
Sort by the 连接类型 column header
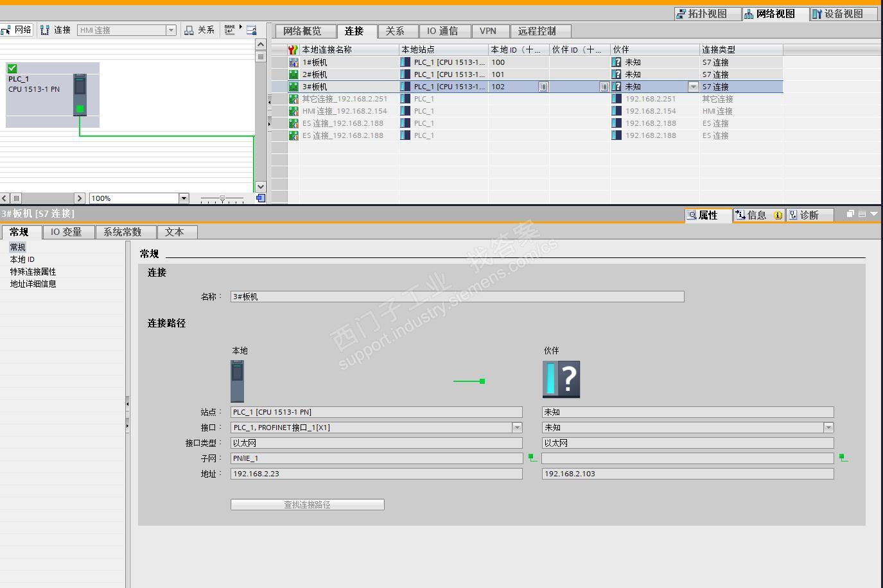(x=741, y=49)
